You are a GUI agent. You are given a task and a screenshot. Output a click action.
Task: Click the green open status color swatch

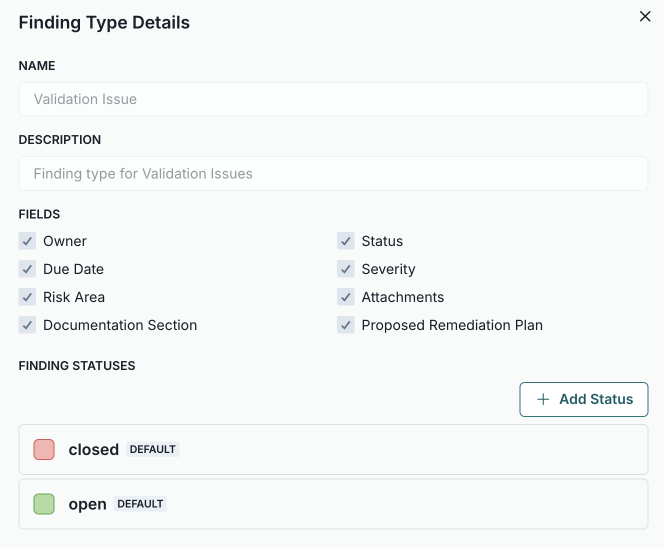click(x=44, y=504)
